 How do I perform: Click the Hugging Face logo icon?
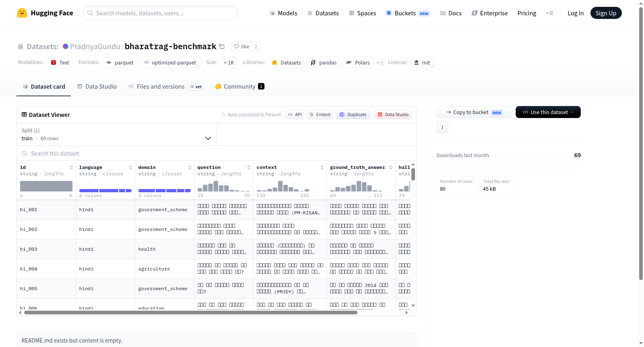tap(22, 13)
